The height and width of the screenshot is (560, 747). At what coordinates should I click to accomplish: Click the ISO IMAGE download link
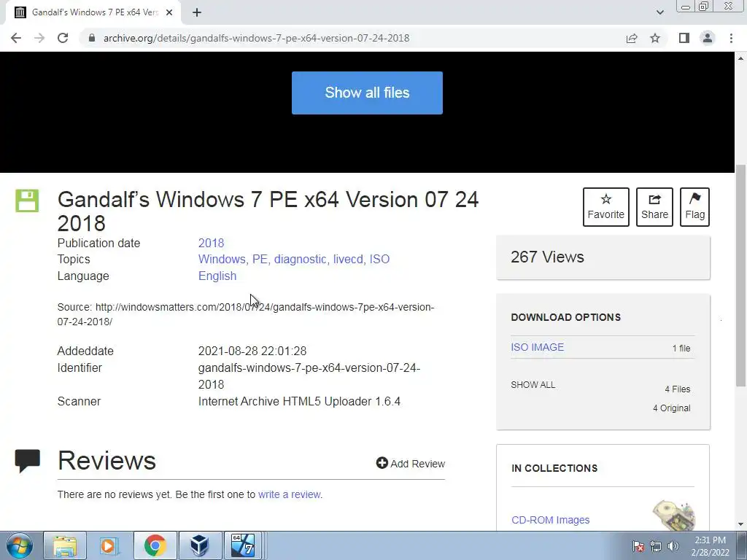(538, 347)
